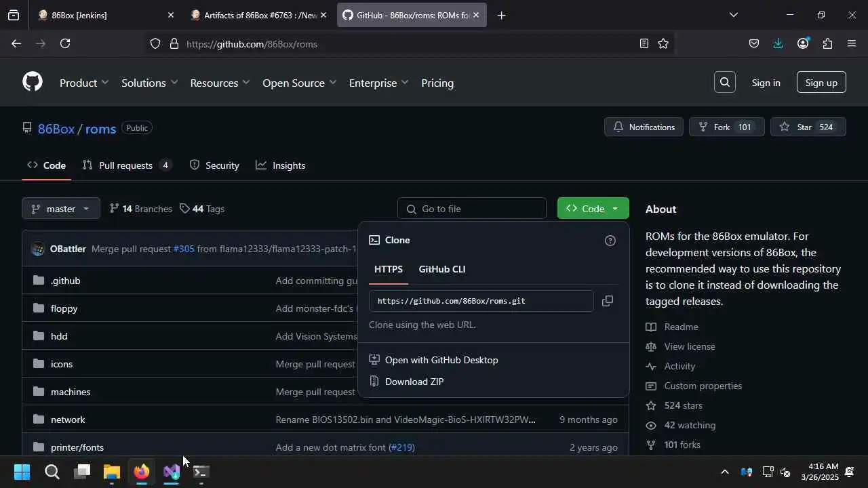The image size is (868, 488).
Task: Switch to the Artifacts of 86Box #6763 tab
Action: pos(258,15)
